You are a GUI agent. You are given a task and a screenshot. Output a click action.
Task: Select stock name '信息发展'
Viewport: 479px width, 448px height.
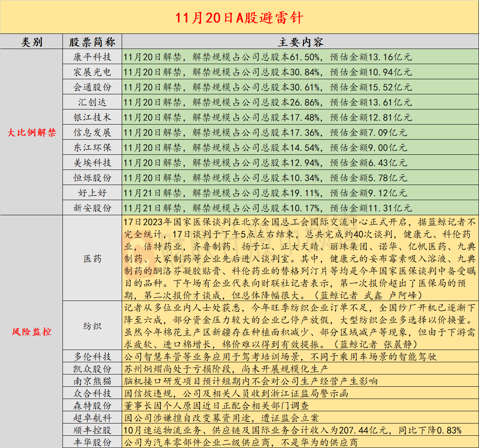pyautogui.click(x=92, y=132)
